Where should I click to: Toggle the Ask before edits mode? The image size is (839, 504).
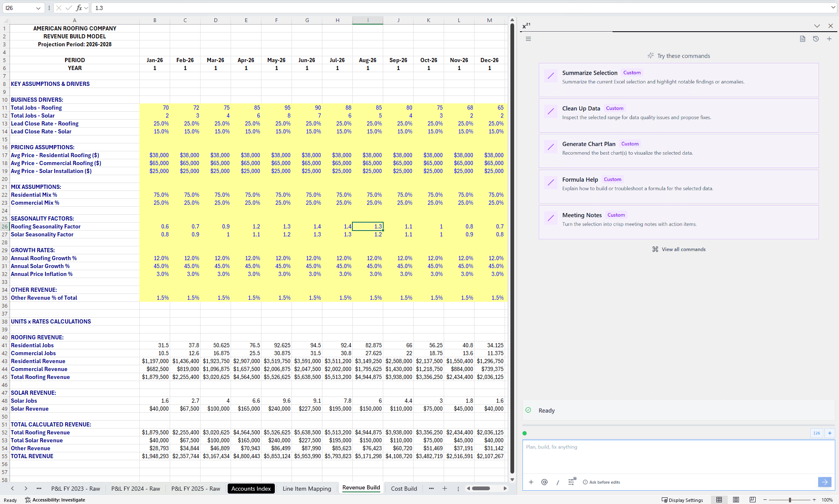tap(601, 482)
